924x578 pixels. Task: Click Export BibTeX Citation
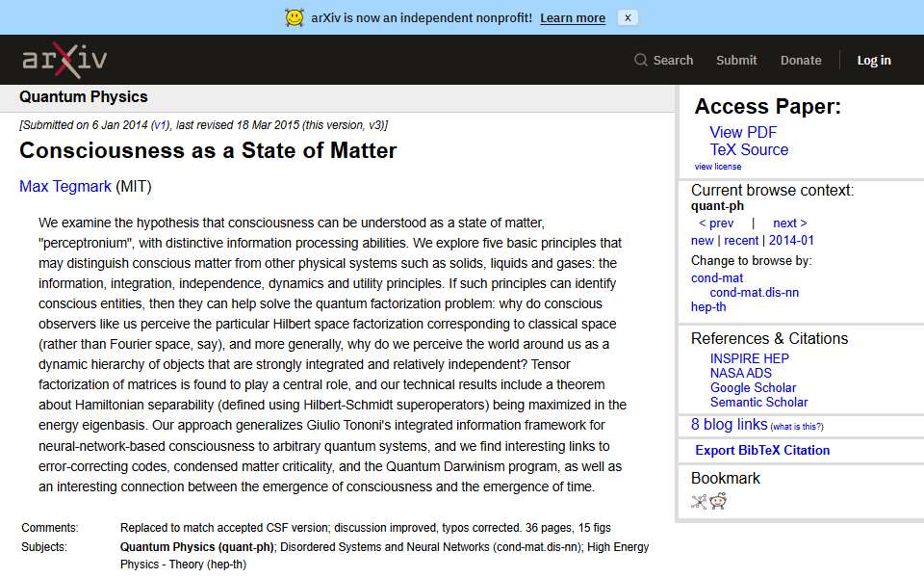tap(762, 451)
